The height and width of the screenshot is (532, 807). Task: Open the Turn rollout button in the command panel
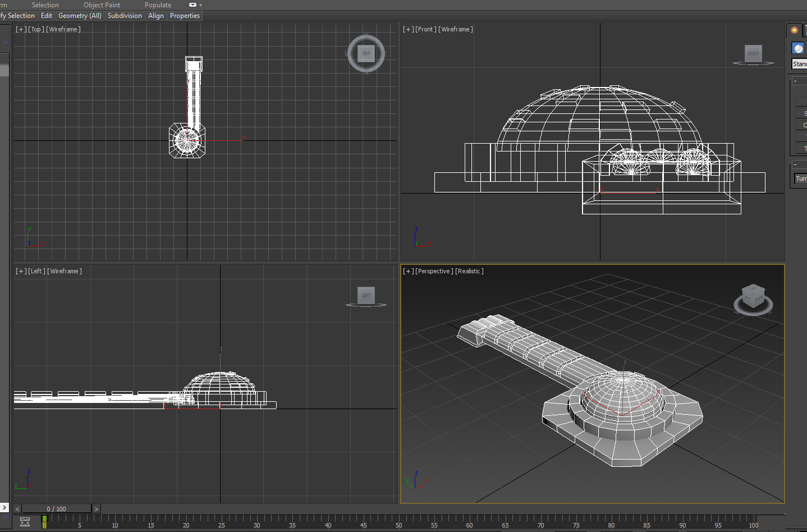801,178
